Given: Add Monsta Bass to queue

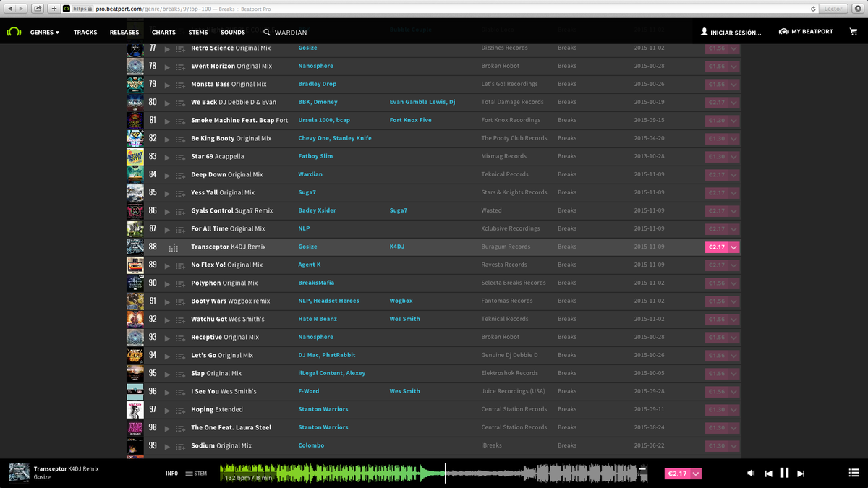Looking at the screenshot, I should 180,85.
